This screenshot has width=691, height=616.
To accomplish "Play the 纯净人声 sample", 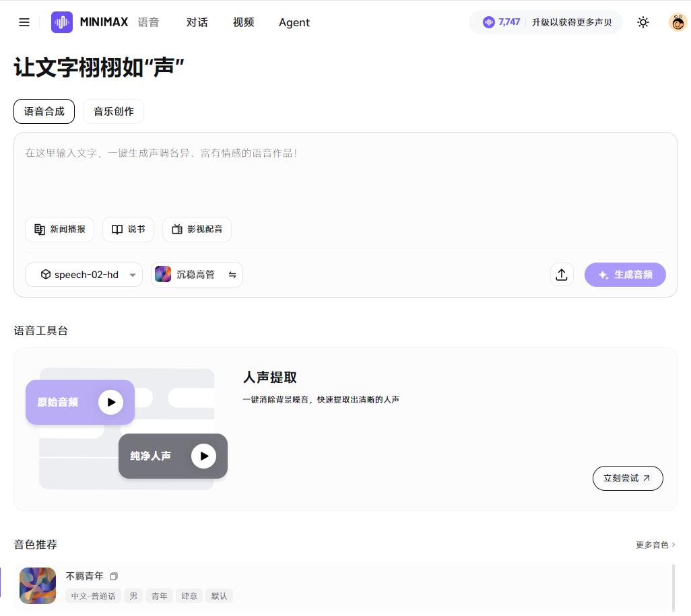I will click(x=203, y=456).
